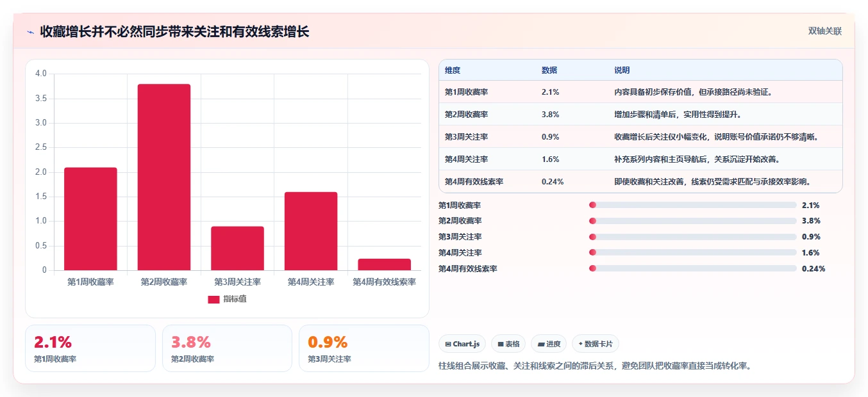Viewport: 868px width, 397px height.
Task: Open the 0.9% 第3周关注率 data card
Action: [x=364, y=348]
